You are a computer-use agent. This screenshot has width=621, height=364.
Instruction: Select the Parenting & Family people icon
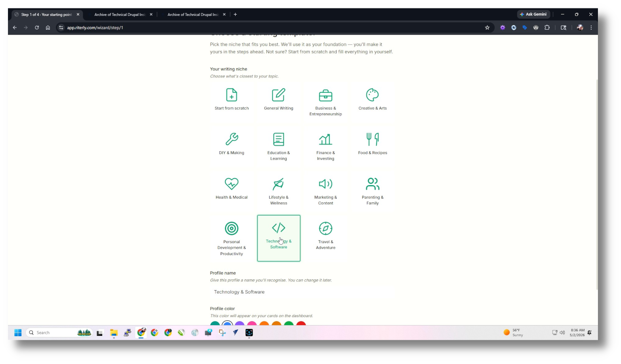(x=373, y=184)
